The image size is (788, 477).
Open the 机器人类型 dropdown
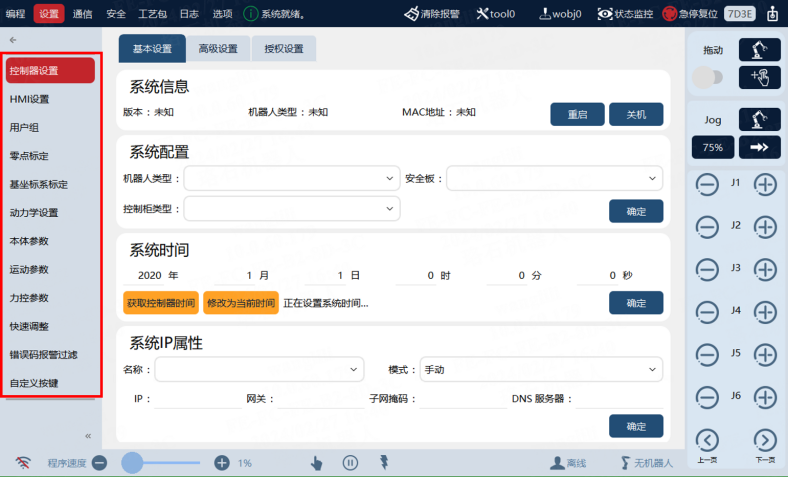(x=292, y=178)
